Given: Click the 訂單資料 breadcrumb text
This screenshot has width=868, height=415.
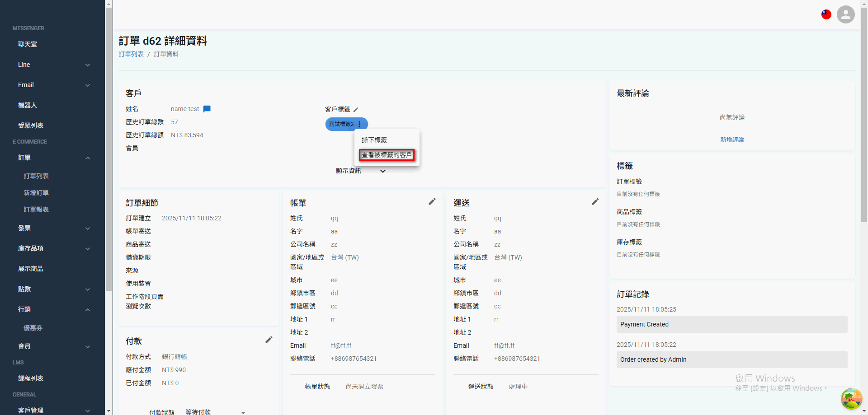Looking at the screenshot, I should tap(166, 54).
